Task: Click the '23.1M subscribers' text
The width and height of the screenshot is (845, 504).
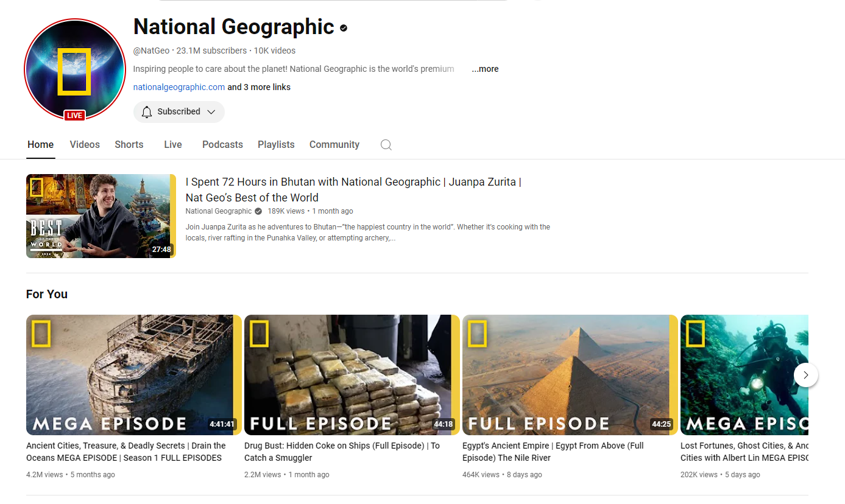Action: pyautogui.click(x=211, y=51)
